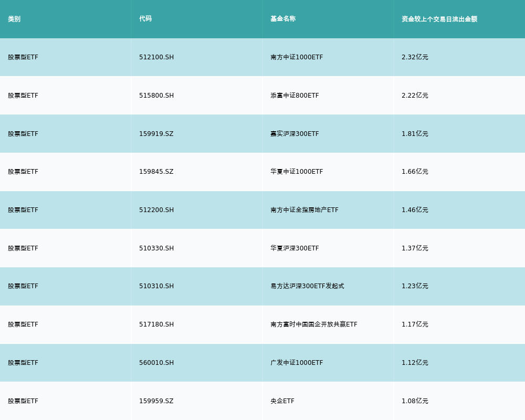Viewport: 525px width, 420px height.
Task: Select code 512200.SH
Action: click(156, 210)
